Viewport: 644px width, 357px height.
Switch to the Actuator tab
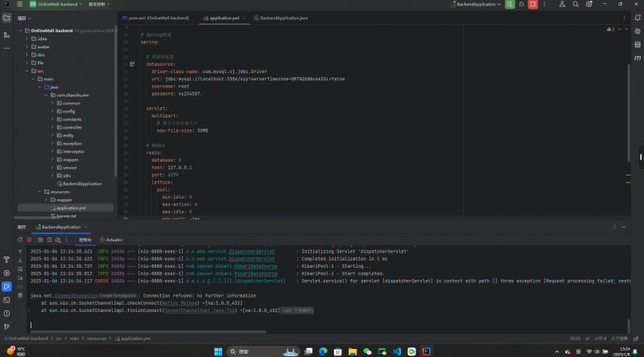point(111,240)
